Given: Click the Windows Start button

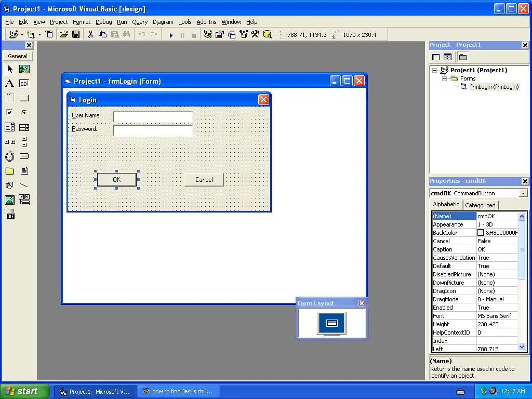Looking at the screenshot, I should click(24, 391).
